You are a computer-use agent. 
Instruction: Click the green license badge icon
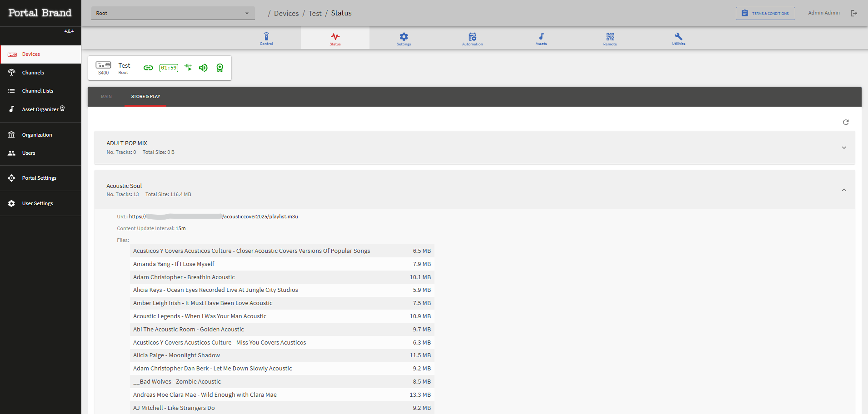pos(220,68)
